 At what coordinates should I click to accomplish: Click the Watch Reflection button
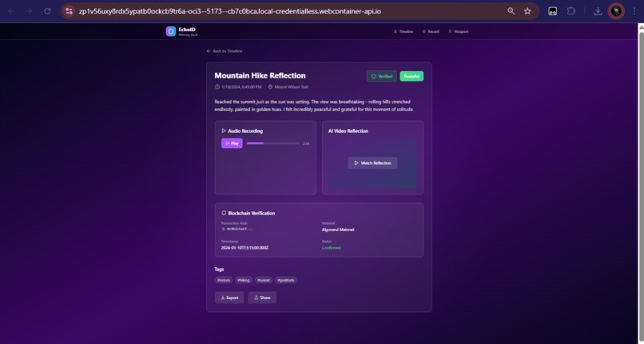tap(372, 163)
